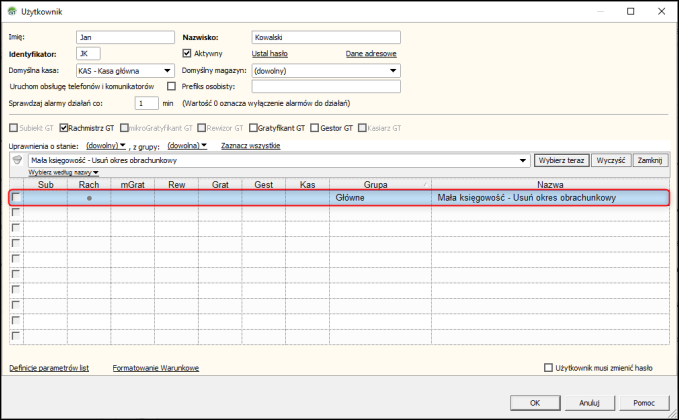Toggle the Kasiarz GT checkbox
This screenshot has height=420, width=679.
coord(362,128)
